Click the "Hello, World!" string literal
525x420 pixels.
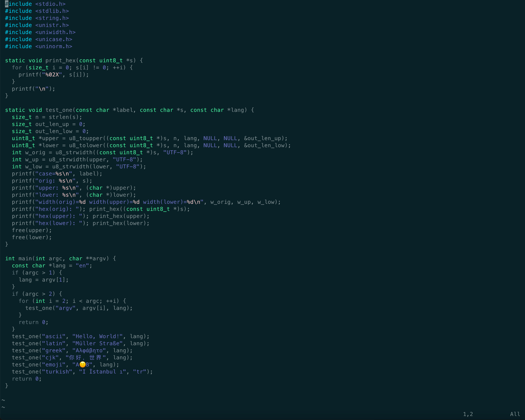click(97, 336)
